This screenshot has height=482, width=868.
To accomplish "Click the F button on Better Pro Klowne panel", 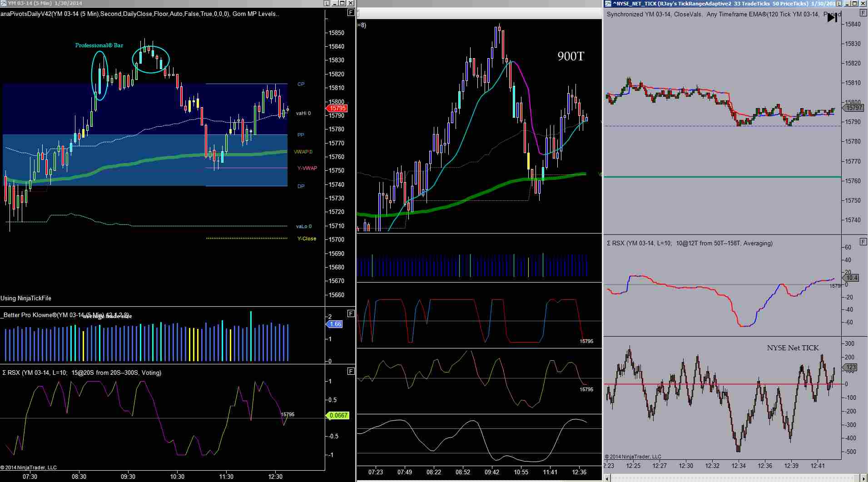I will point(351,313).
